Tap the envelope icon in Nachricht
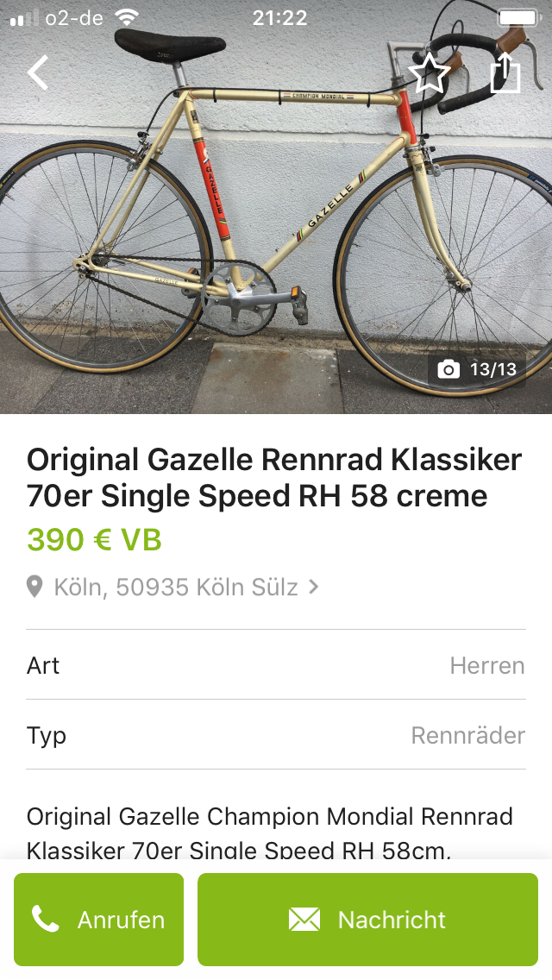This screenshot has width=552, height=980. (x=304, y=920)
